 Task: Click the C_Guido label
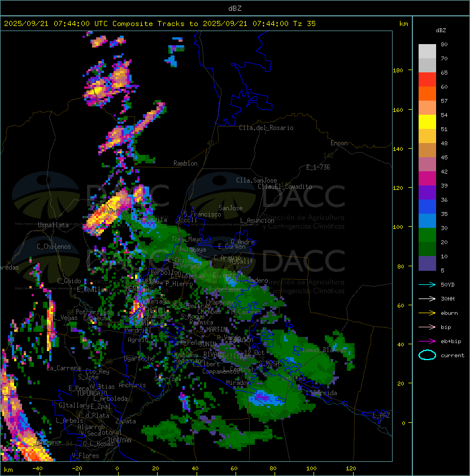tap(69, 281)
